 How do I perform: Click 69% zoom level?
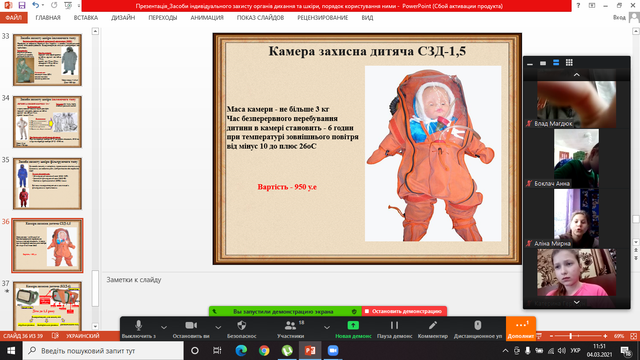click(x=619, y=336)
